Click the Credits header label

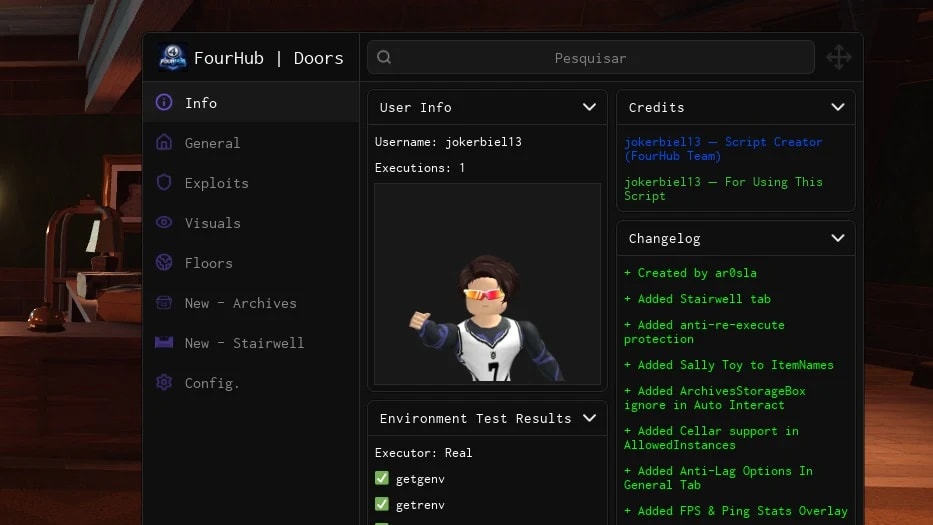coord(656,107)
